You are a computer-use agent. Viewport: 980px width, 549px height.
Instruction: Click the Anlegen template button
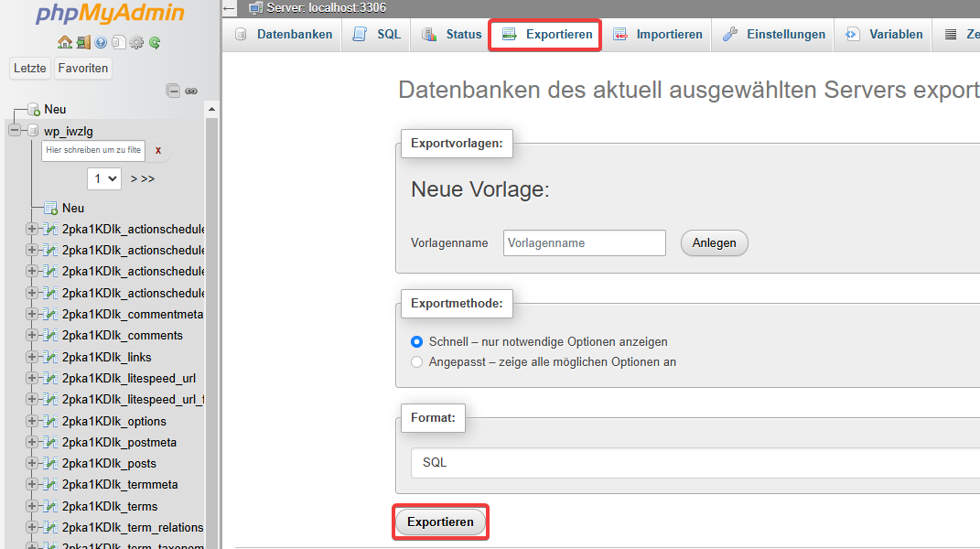[715, 243]
